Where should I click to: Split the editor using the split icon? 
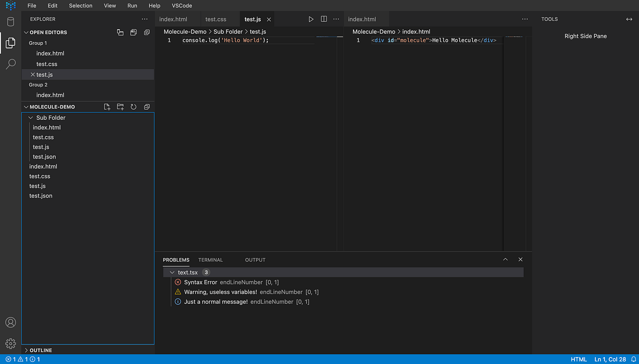[324, 19]
